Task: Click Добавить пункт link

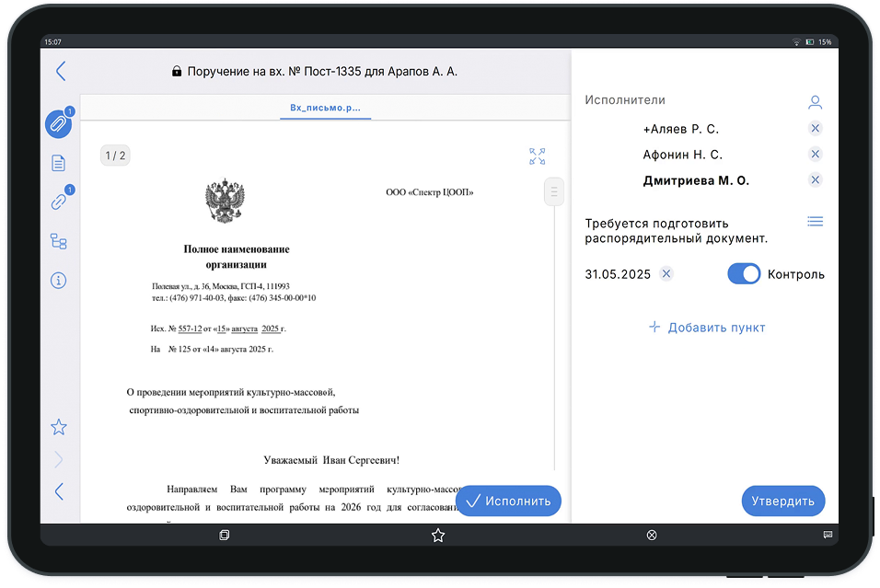Action: [x=707, y=328]
